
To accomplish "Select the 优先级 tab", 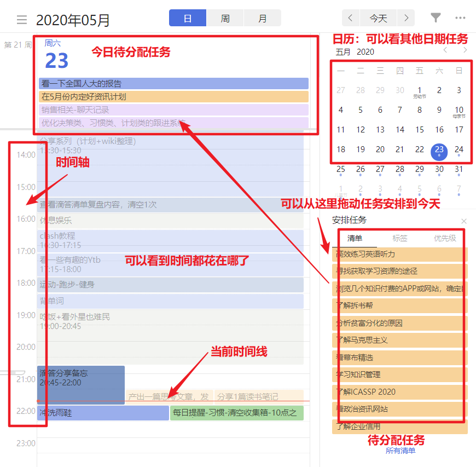I will [x=444, y=238].
